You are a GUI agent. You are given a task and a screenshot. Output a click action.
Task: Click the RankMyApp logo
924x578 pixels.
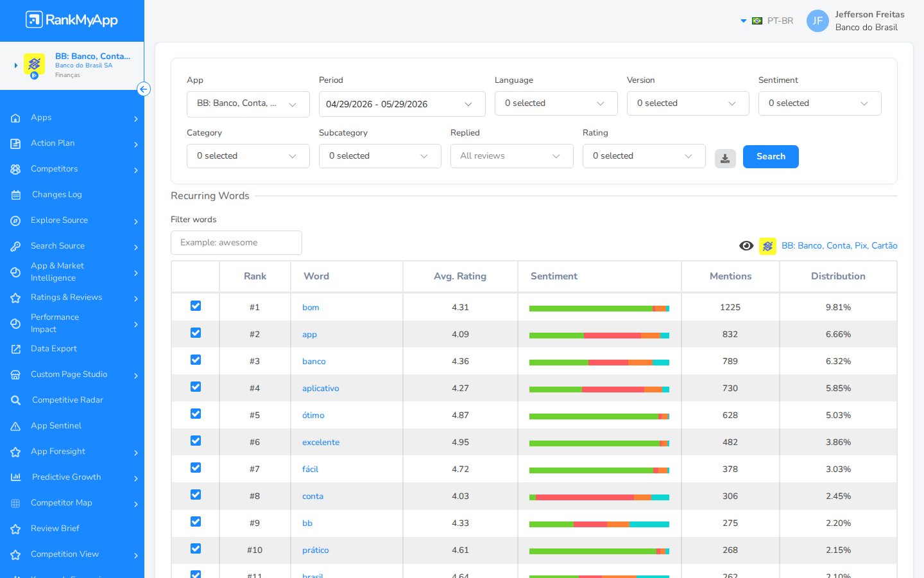[72, 20]
